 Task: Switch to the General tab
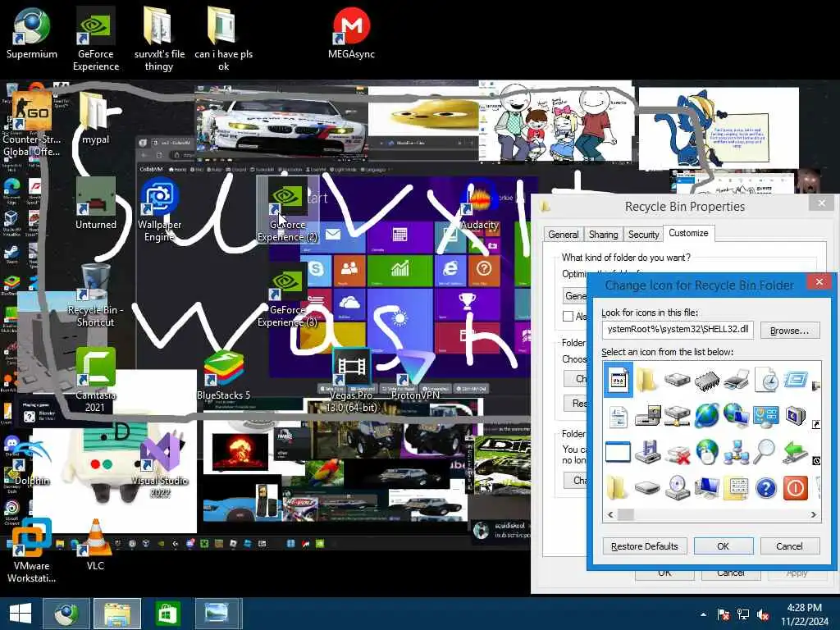(x=563, y=234)
